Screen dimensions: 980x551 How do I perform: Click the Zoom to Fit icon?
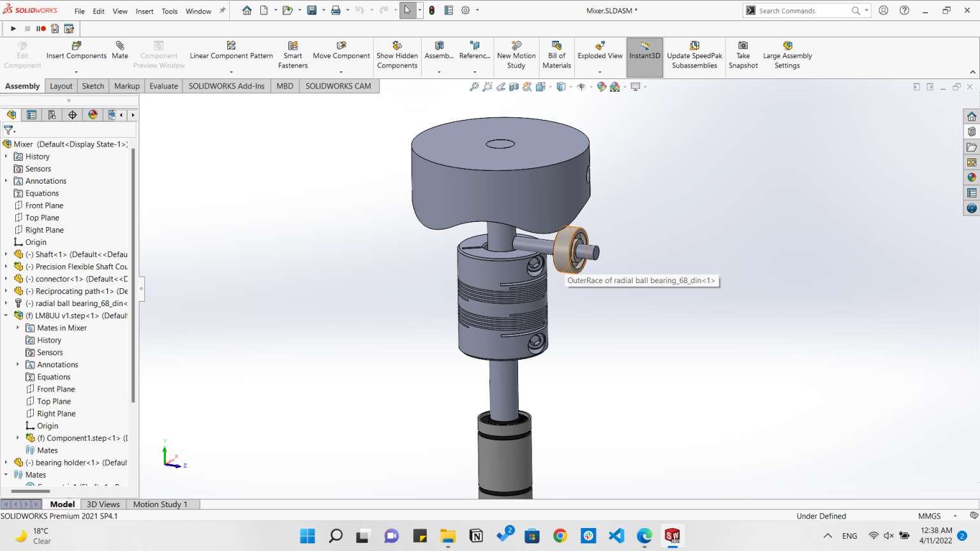tap(474, 87)
